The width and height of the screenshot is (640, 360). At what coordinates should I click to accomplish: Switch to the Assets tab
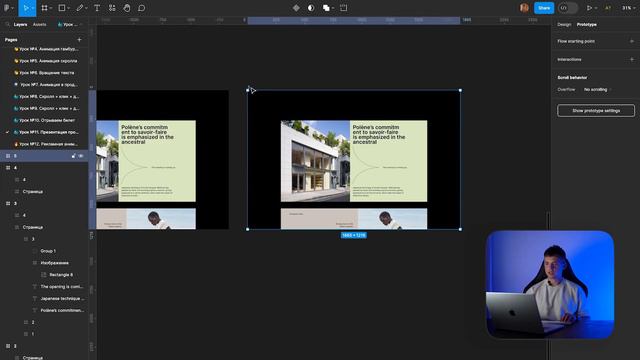[40, 24]
